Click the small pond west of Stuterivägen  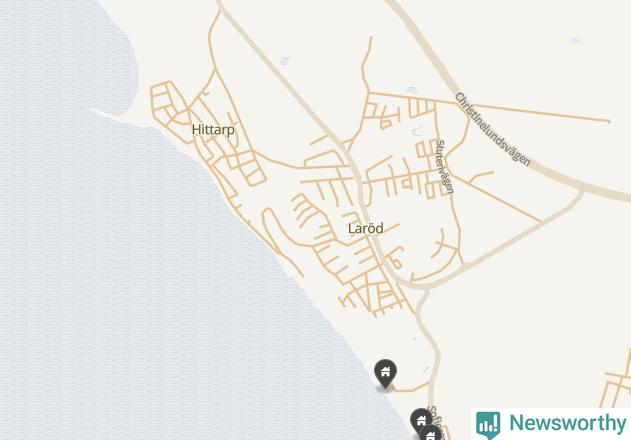[x=417, y=131]
